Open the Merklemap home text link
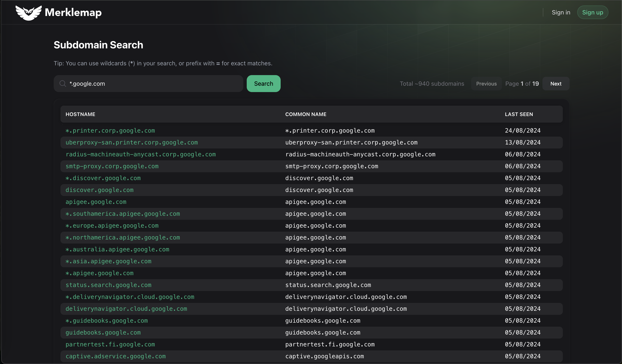 [73, 12]
